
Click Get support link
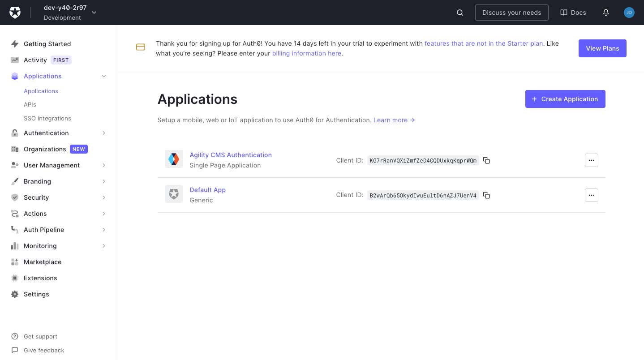[x=40, y=336]
